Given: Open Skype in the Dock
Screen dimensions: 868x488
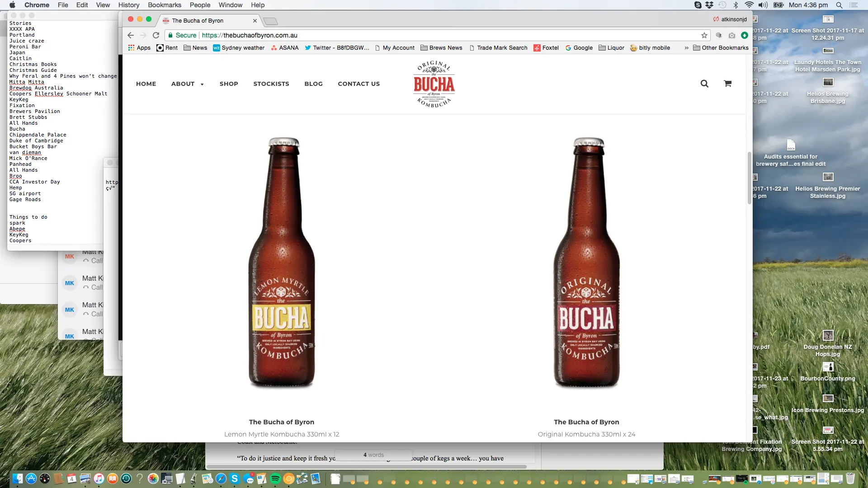Looking at the screenshot, I should pyautogui.click(x=235, y=479).
